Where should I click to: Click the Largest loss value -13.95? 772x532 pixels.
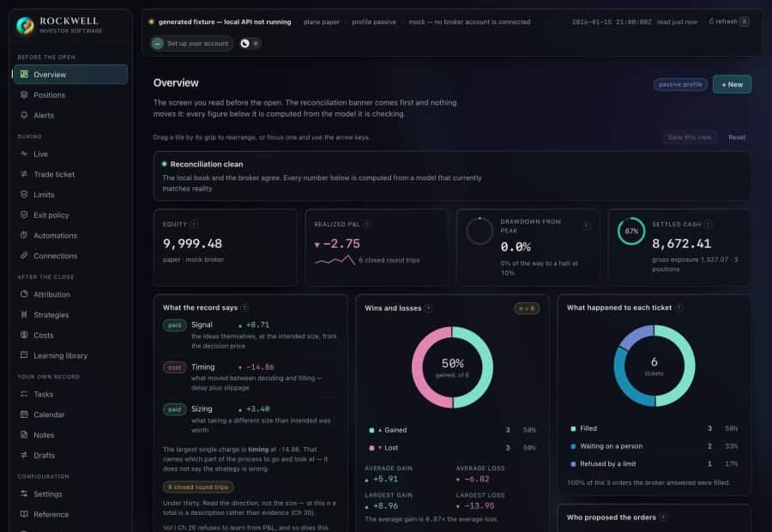pyautogui.click(x=479, y=506)
